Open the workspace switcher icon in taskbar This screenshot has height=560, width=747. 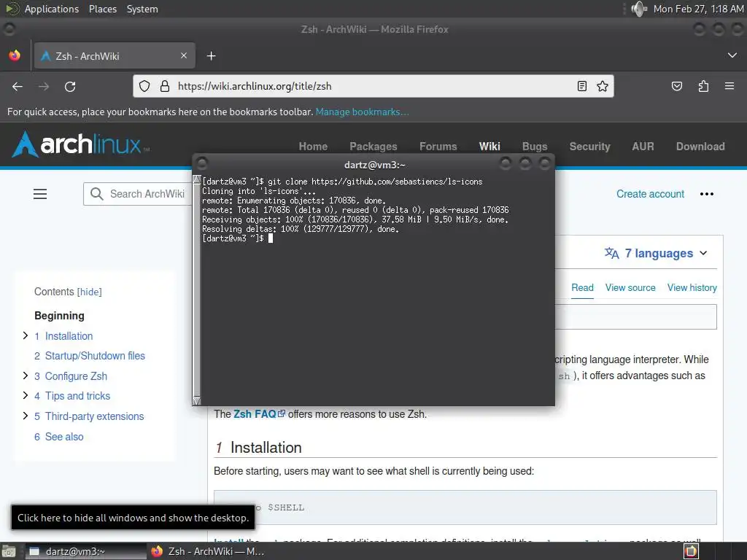tap(691, 551)
